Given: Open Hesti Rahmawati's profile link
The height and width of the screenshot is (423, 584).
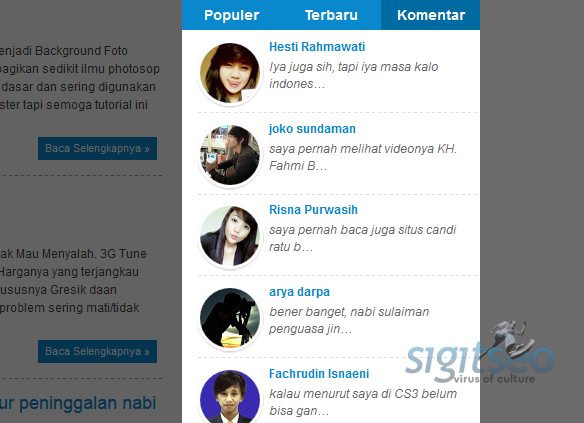Looking at the screenshot, I should tap(317, 47).
